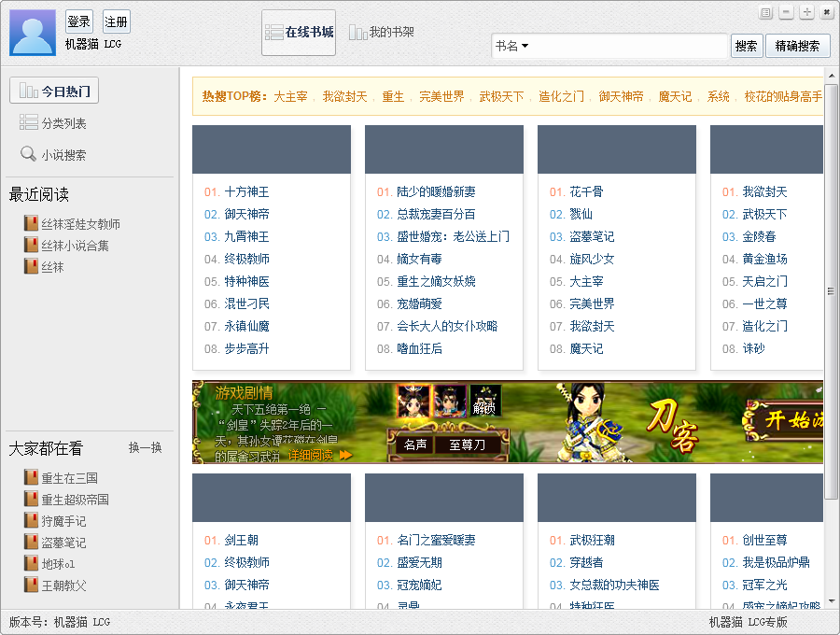Click the book icon beside 盗墓笔记 in sidebar

[31, 542]
